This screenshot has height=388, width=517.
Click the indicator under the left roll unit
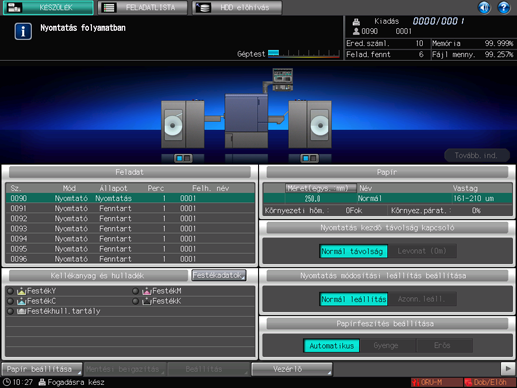tap(183, 158)
